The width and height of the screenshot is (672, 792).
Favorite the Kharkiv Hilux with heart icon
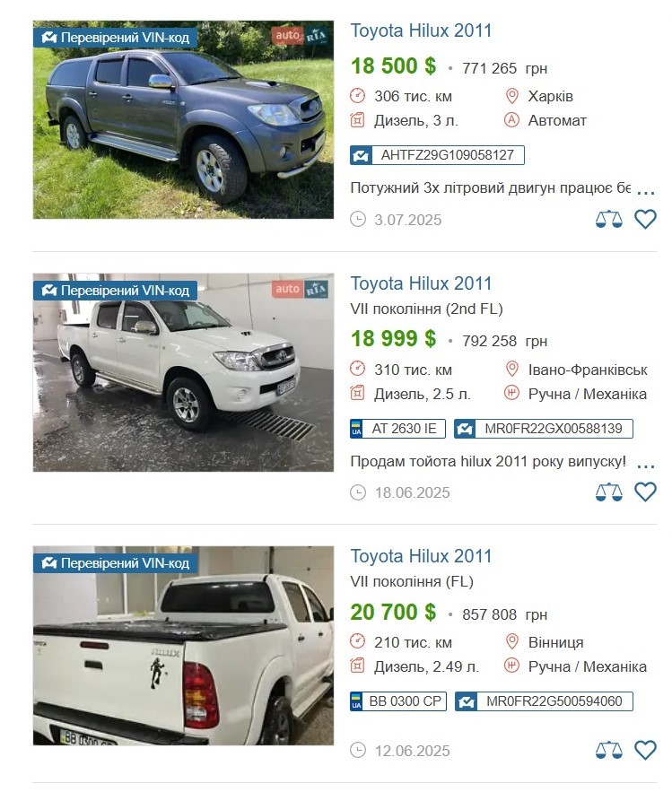click(645, 219)
